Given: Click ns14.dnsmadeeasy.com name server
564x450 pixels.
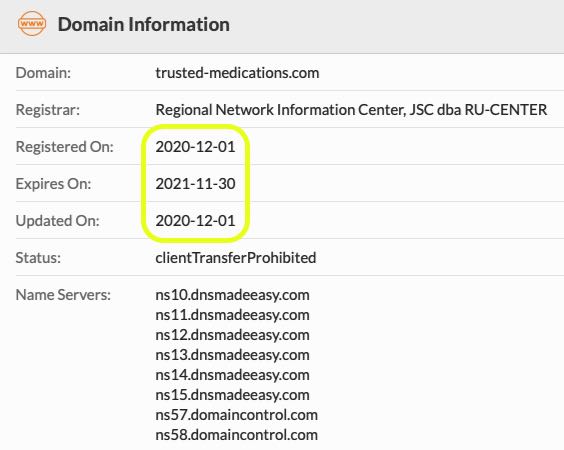Looking at the screenshot, I should (x=232, y=375).
